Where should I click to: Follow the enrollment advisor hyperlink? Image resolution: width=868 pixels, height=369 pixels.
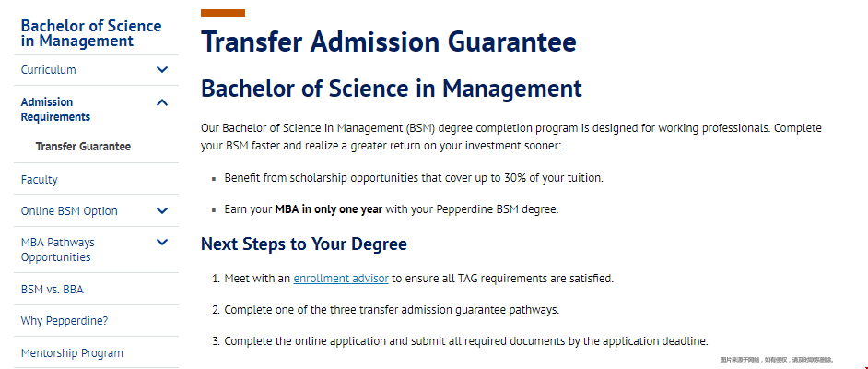341,278
